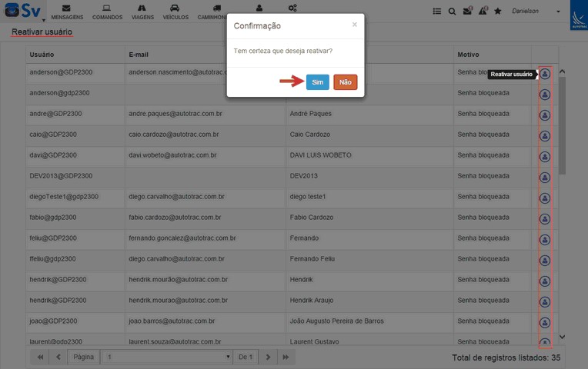Viewport: 588px width, 369px height.
Task: Click the name João Augusto Pereira de Barros
Action: point(337,321)
